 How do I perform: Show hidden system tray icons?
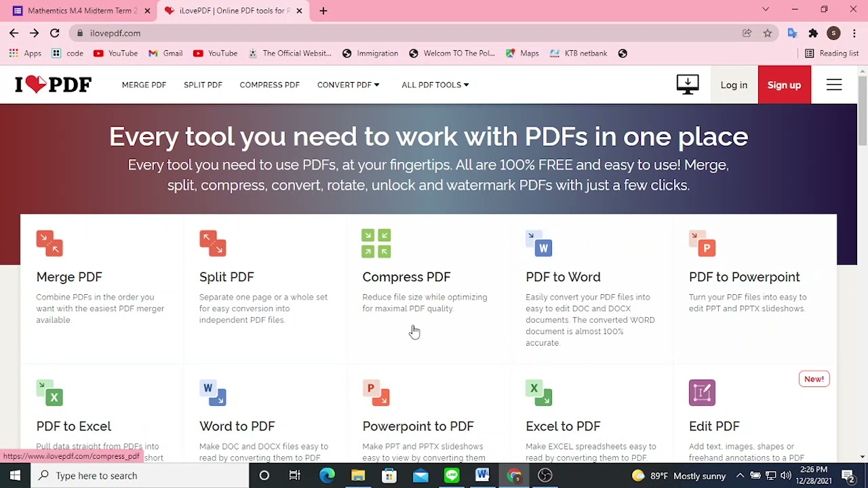740,475
